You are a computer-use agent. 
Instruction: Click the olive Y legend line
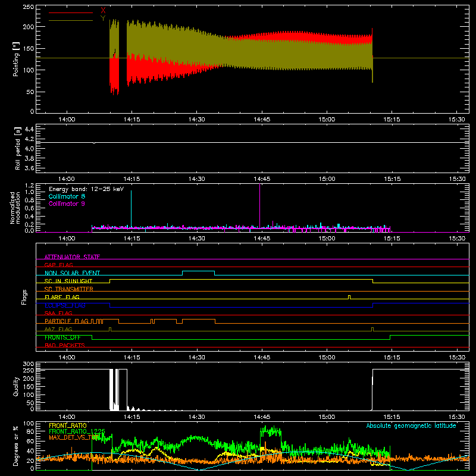(71, 20)
